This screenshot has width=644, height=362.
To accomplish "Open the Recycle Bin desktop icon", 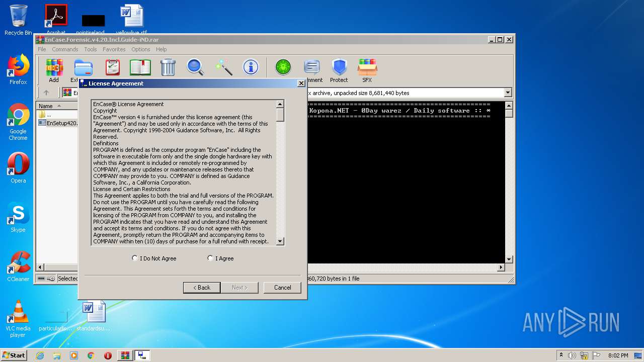I will point(18,20).
